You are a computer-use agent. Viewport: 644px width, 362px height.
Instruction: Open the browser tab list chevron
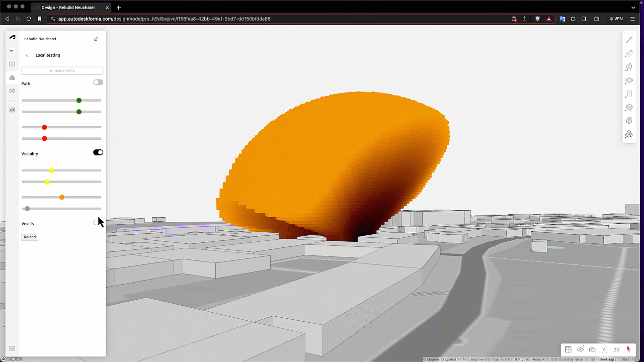click(x=633, y=8)
